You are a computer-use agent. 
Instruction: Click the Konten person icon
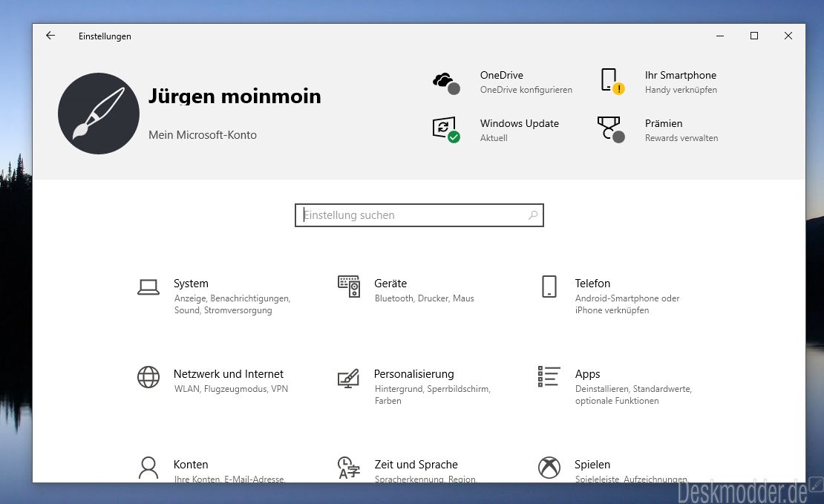148,468
